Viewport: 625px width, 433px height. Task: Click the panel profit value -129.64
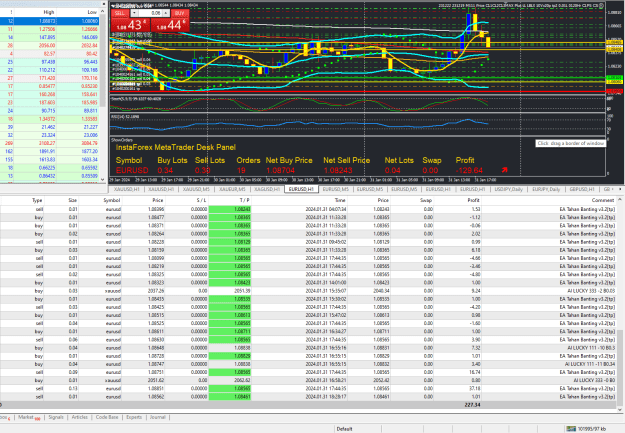pyautogui.click(x=469, y=170)
